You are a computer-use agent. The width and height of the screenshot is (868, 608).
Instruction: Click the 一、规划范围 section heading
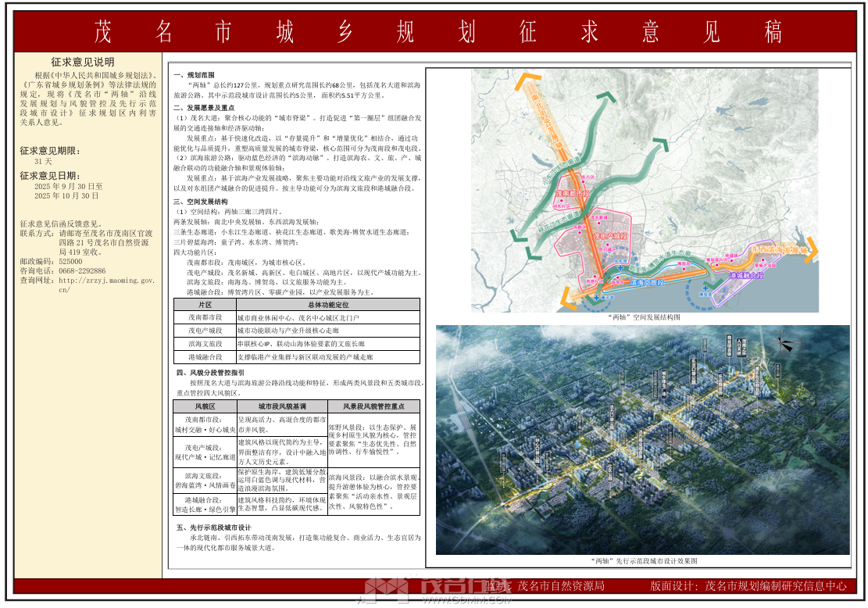click(x=195, y=73)
